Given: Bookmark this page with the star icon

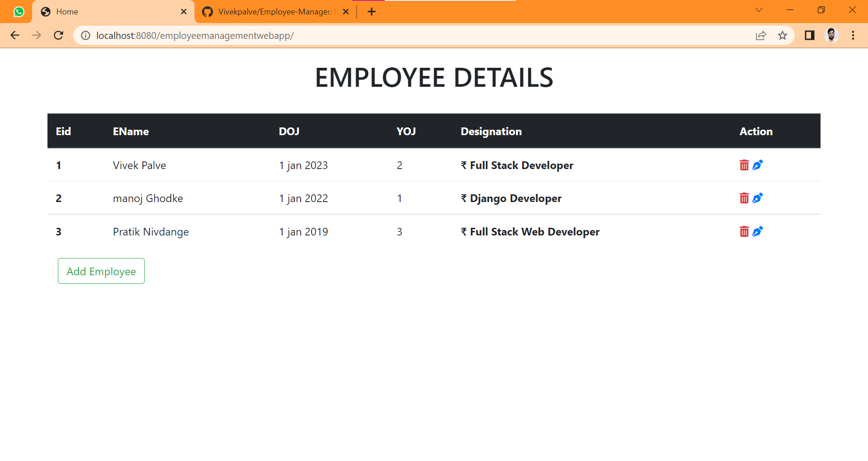Looking at the screenshot, I should 783,35.
